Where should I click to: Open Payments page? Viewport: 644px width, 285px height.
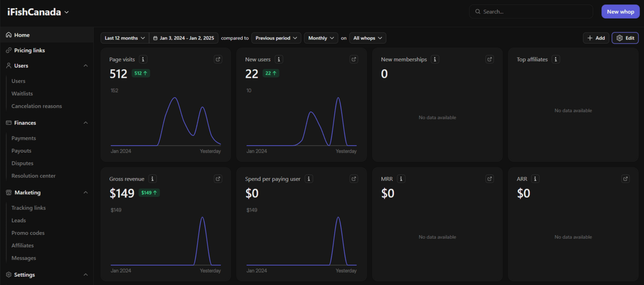click(x=23, y=138)
